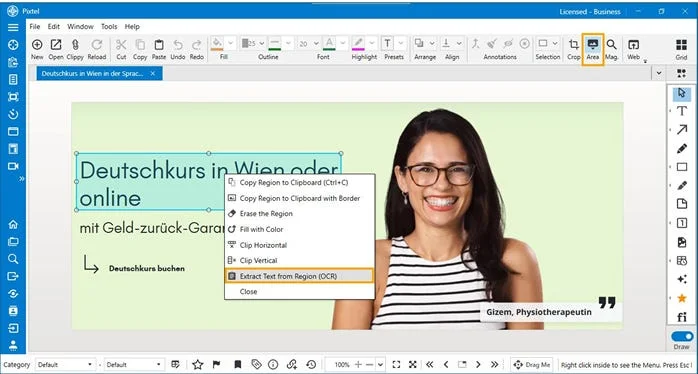Click Close in the context menu
This screenshot has width=698, height=374.
pyautogui.click(x=299, y=292)
